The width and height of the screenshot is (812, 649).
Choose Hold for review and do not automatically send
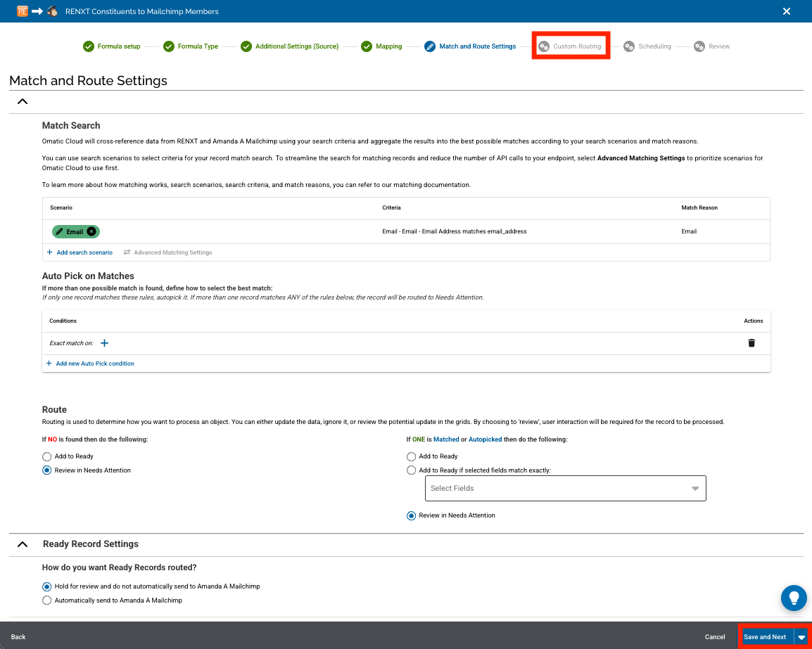tap(46, 586)
